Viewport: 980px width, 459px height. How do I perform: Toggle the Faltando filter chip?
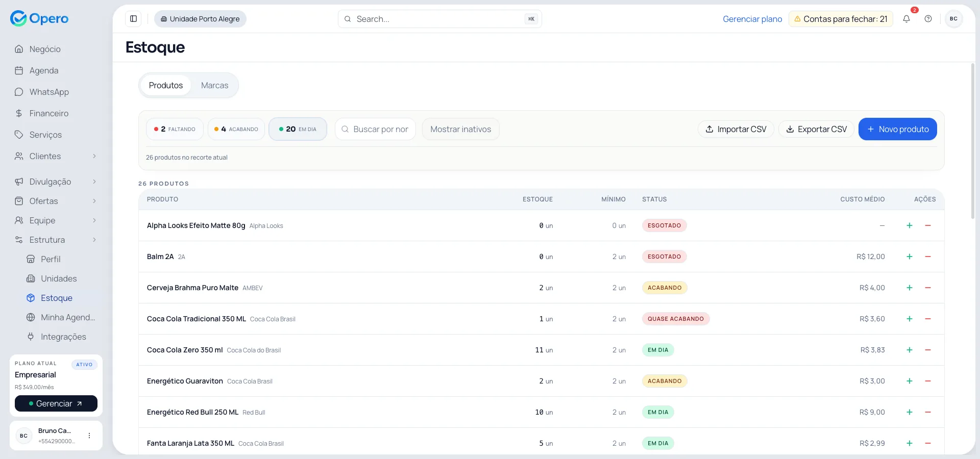pyautogui.click(x=175, y=129)
